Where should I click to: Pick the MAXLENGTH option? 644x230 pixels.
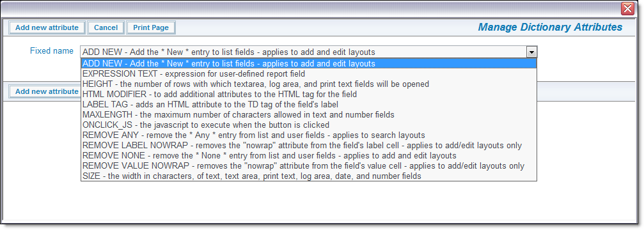click(x=308, y=115)
